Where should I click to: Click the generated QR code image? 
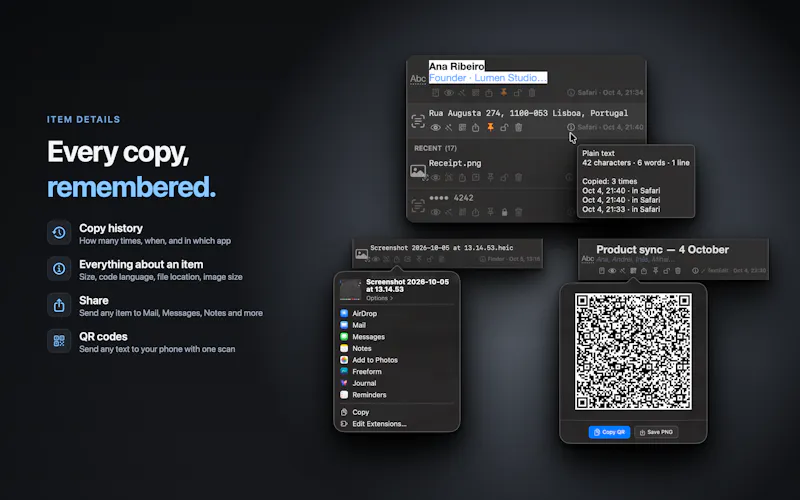pos(633,351)
